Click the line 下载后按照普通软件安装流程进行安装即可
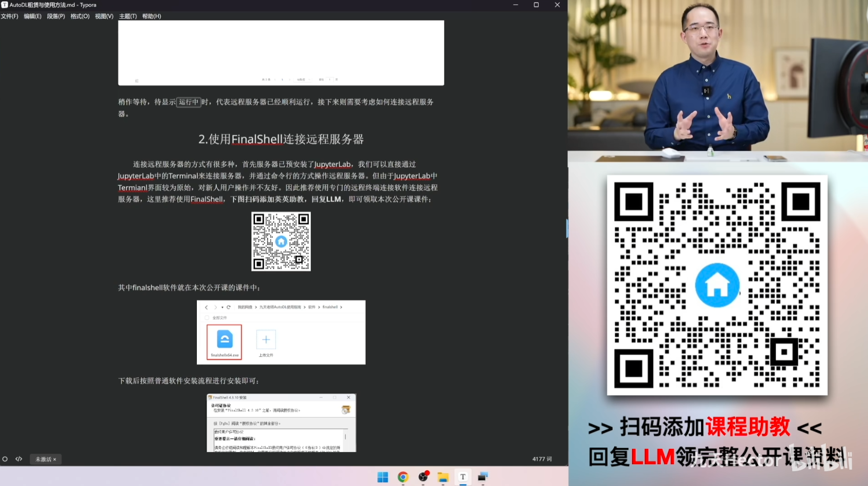The width and height of the screenshot is (868, 486). click(188, 380)
